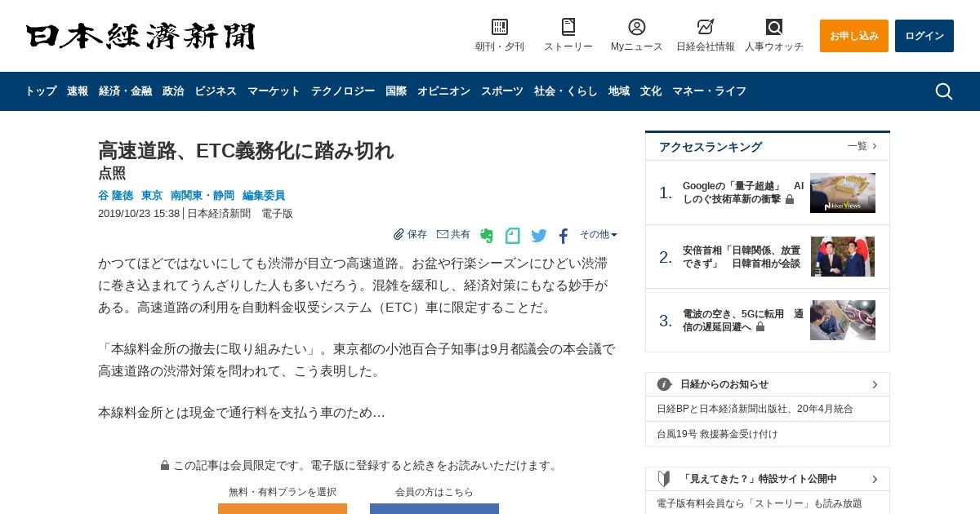The width and height of the screenshot is (980, 514).
Task: Save the article with the 保存 clip icon
Action: pyautogui.click(x=410, y=234)
